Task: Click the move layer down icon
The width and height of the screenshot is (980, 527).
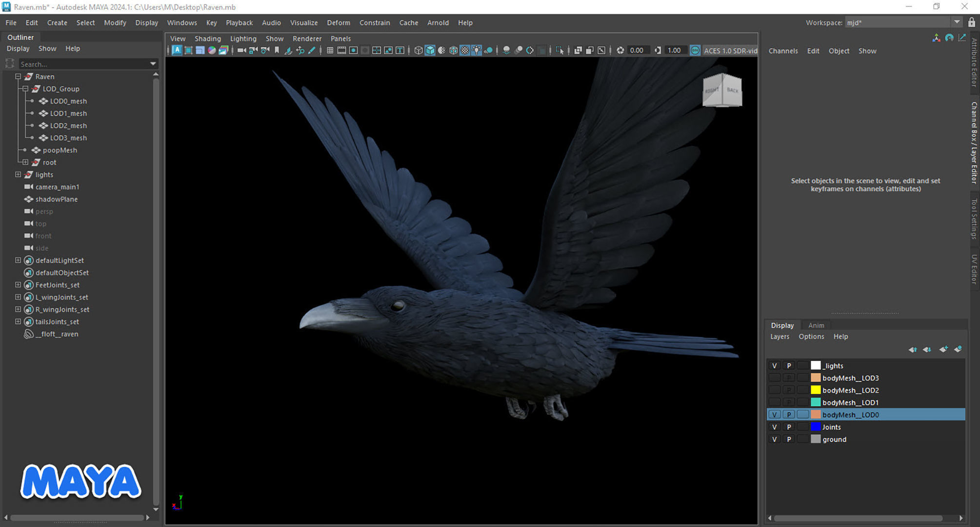Action: coord(927,349)
